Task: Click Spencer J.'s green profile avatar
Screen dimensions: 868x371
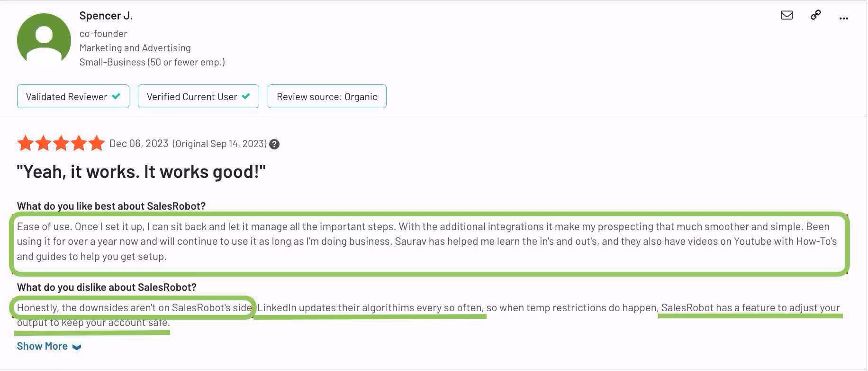Action: click(x=44, y=39)
